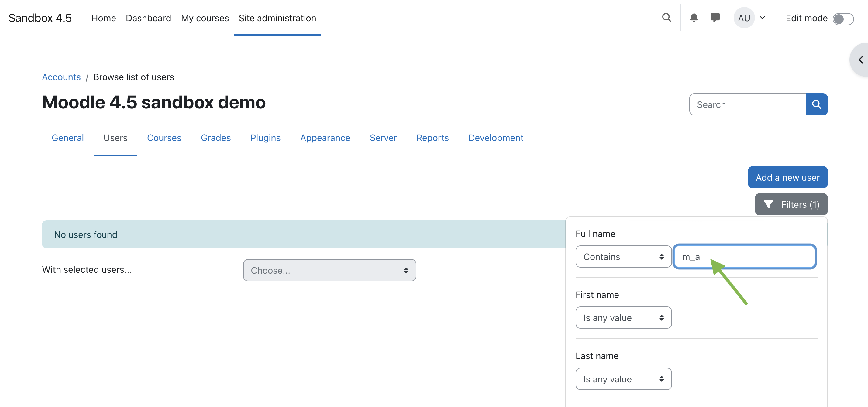Switch to the Development tab
868x407 pixels.
coord(496,138)
